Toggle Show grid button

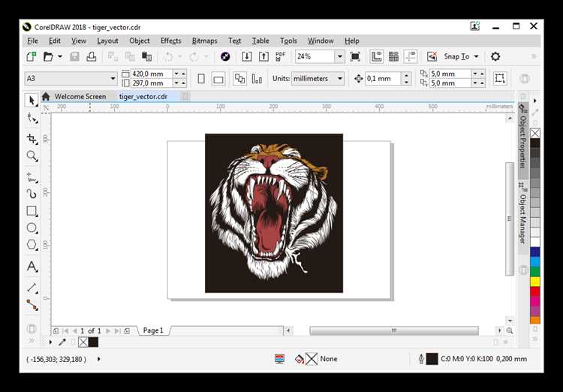[393, 56]
